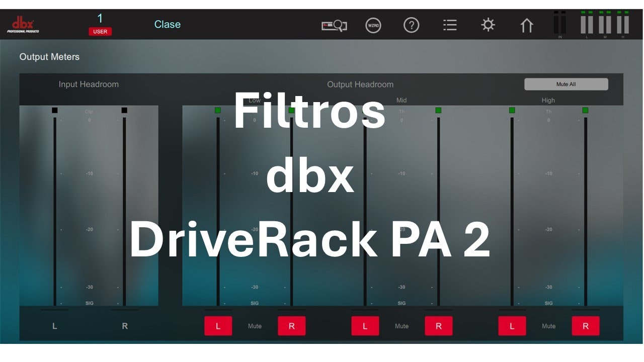The height and width of the screenshot is (362, 644).
Task: Click the High band label
Action: click(548, 101)
